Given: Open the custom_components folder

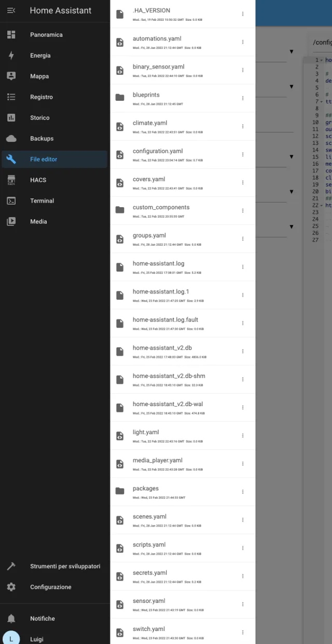Looking at the screenshot, I should pos(183,210).
